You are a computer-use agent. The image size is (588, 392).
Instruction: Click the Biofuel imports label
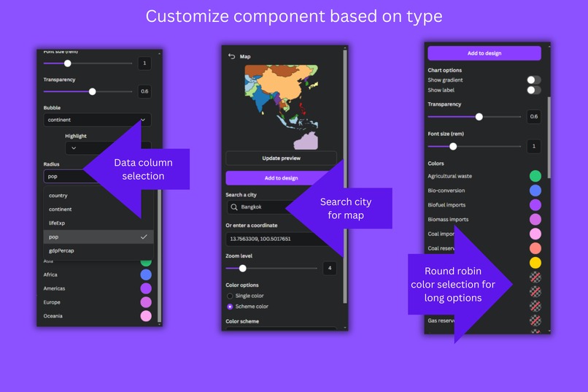pyautogui.click(x=446, y=205)
